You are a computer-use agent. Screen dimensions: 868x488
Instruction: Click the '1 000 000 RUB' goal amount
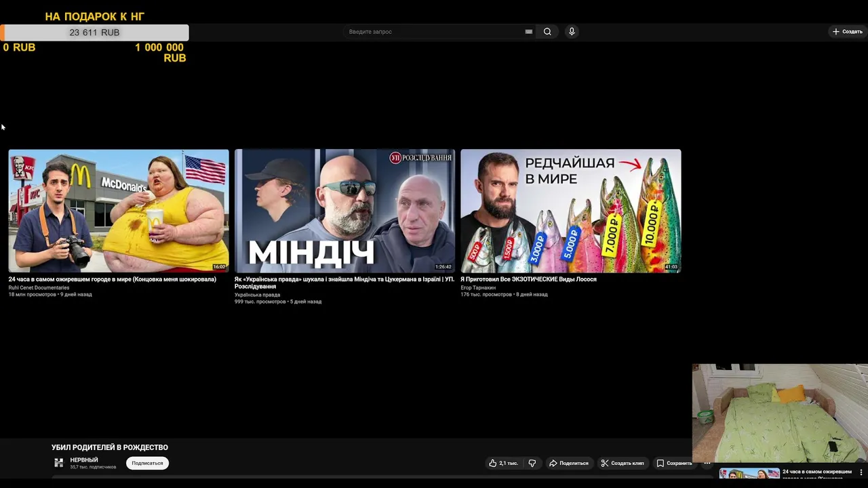(x=160, y=53)
